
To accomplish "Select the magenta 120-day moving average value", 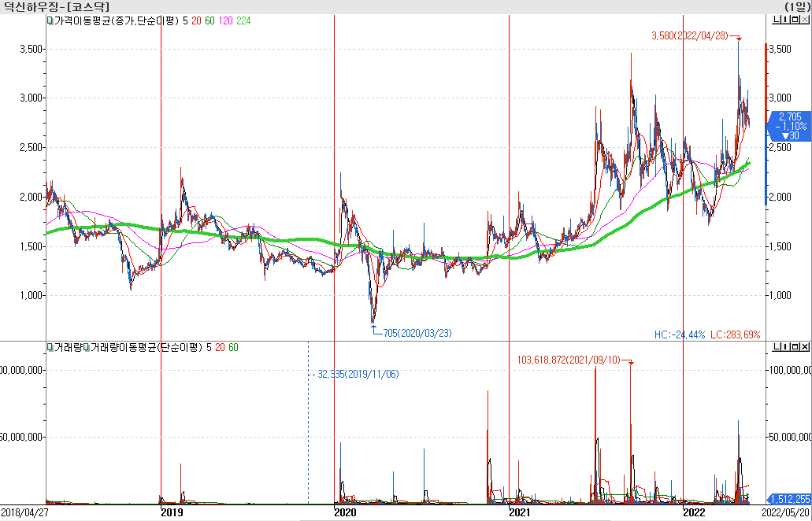I will [x=226, y=21].
